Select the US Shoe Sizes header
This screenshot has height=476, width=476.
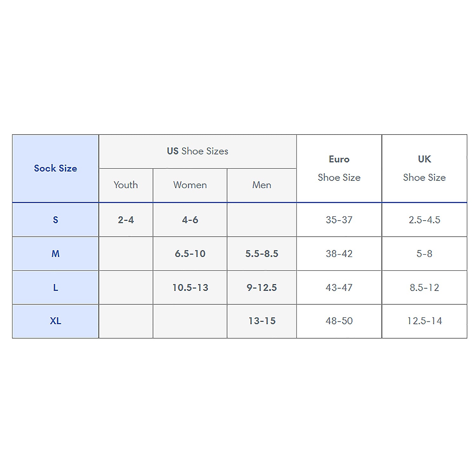click(x=198, y=151)
